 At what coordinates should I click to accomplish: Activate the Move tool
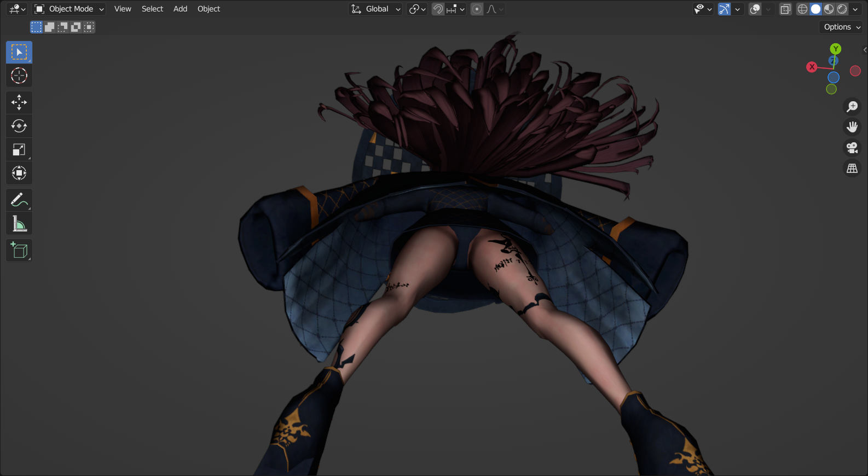click(x=19, y=102)
